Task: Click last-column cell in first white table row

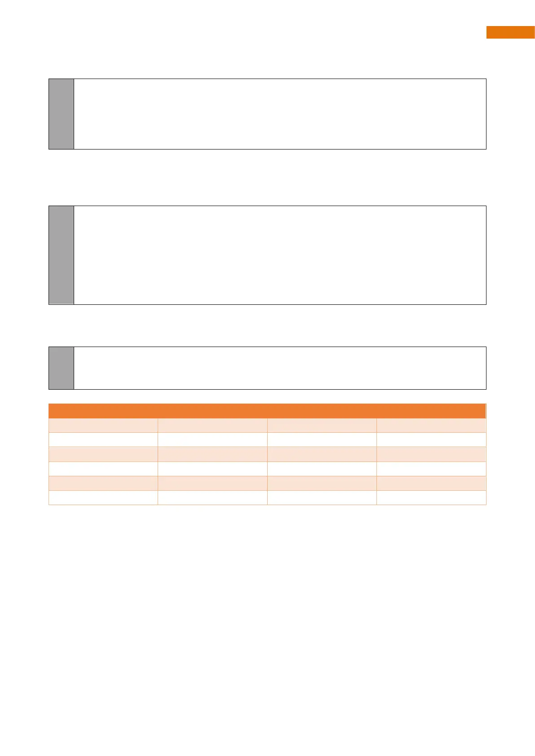Action: tap(431, 440)
